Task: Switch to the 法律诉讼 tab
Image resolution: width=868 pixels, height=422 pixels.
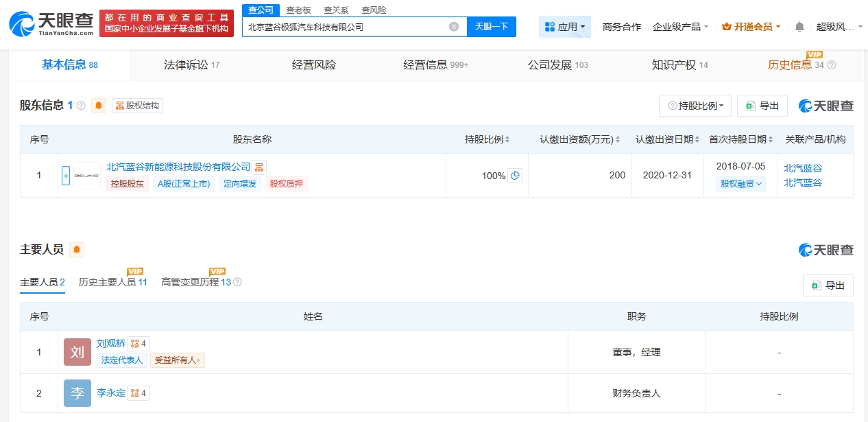Action: (x=191, y=65)
